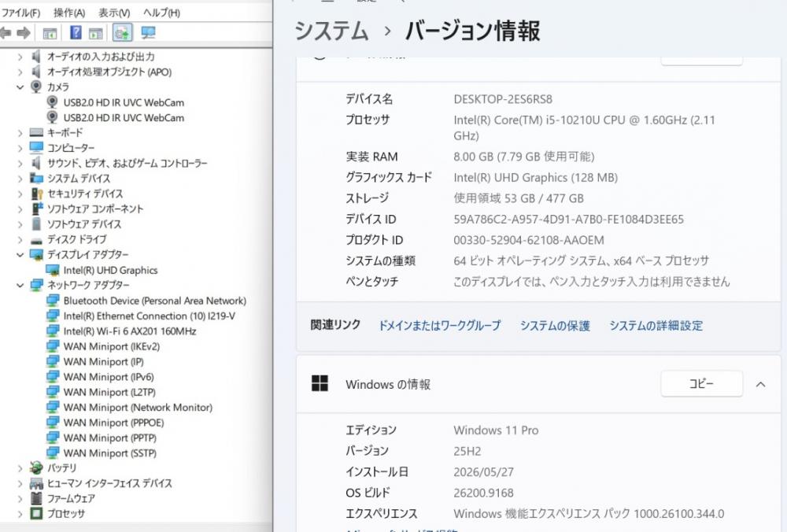Expand the キーボード category
This screenshot has height=532, width=787.
coord(20,133)
